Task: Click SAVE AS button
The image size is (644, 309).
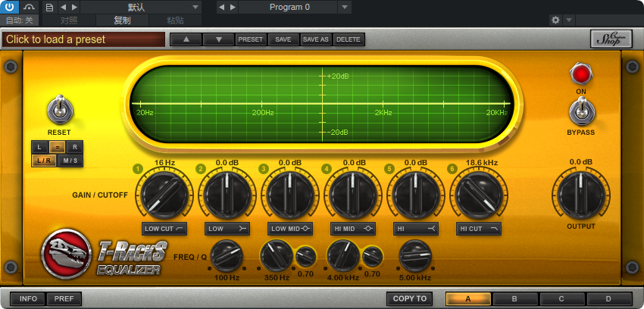Action: pyautogui.click(x=316, y=39)
